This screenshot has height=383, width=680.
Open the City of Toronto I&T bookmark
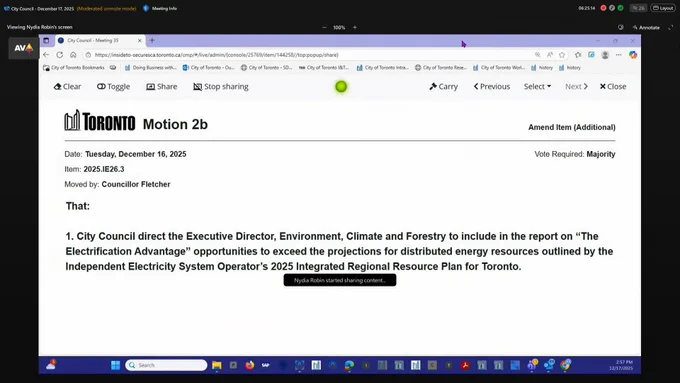[x=324, y=68]
